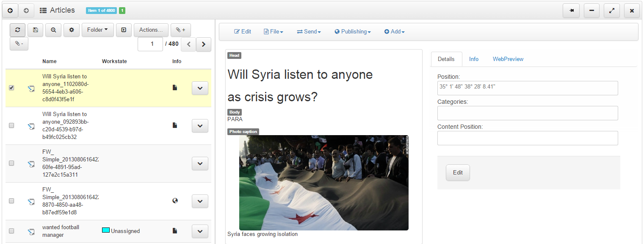The height and width of the screenshot is (244, 644).
Task: Click article type icon for row 1102080d
Action: pyautogui.click(x=31, y=89)
